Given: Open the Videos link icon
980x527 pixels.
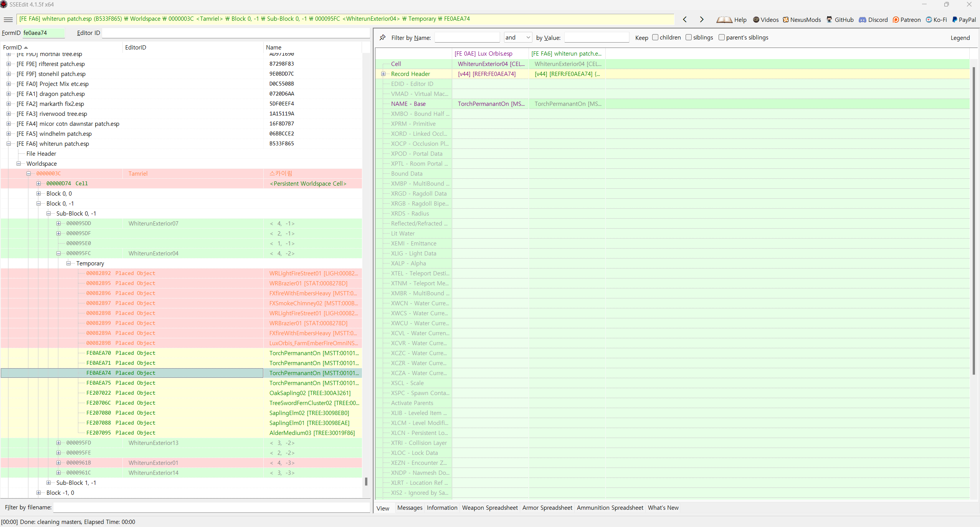Looking at the screenshot, I should (756, 20).
